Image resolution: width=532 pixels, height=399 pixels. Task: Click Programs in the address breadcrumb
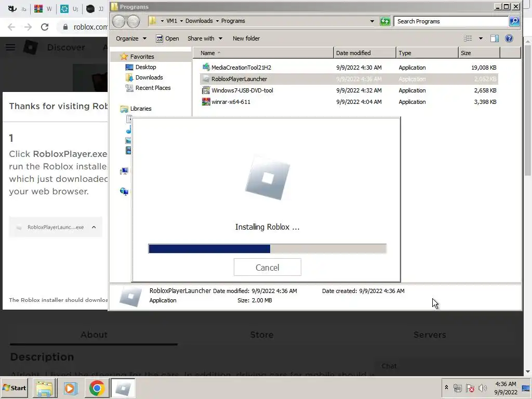[233, 21]
